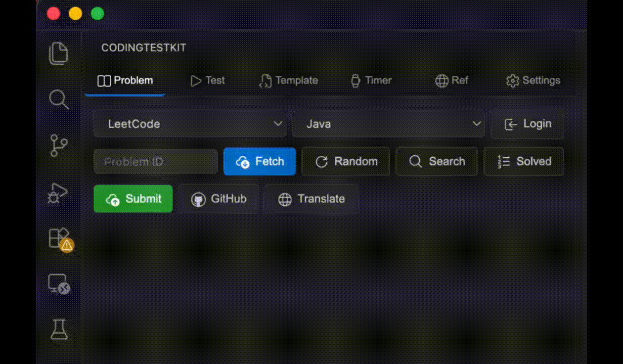Viewport: 623px width, 364px height.
Task: Click the CODINGTESTKIT panel title
Action: click(144, 48)
